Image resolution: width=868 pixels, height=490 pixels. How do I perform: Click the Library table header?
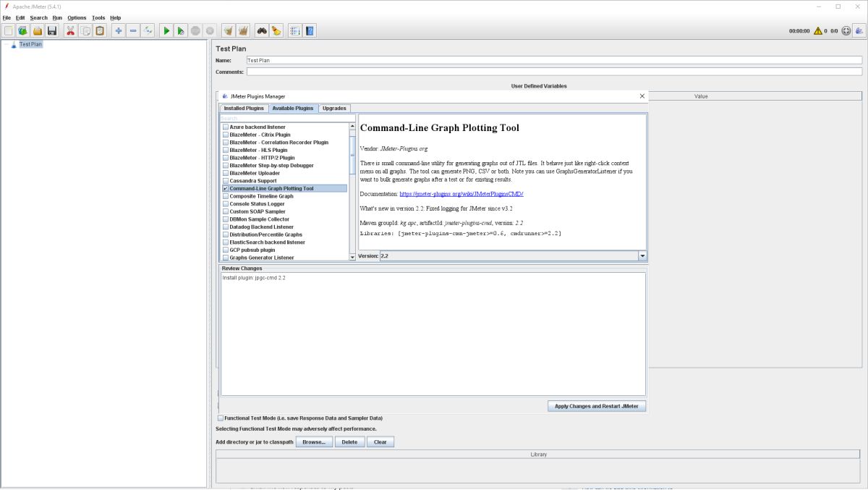click(539, 455)
